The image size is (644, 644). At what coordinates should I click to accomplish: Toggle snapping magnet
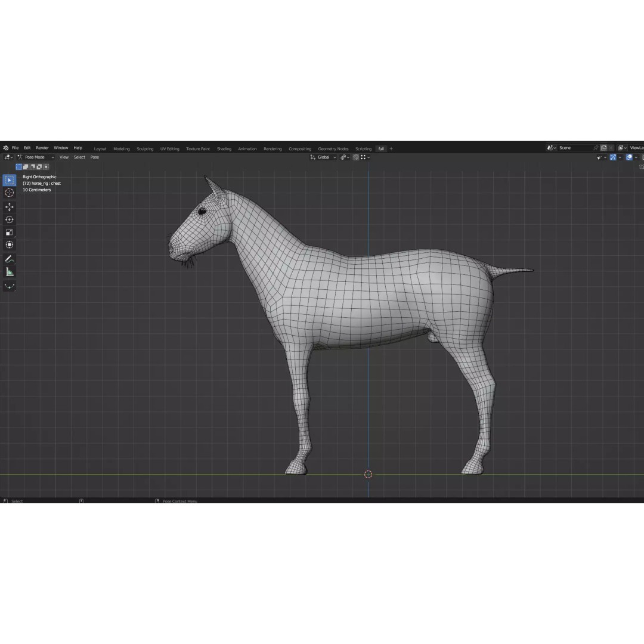[x=355, y=157]
